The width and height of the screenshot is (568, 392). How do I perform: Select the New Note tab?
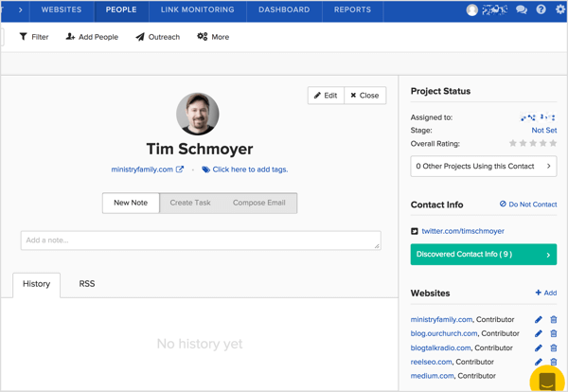pyautogui.click(x=131, y=203)
